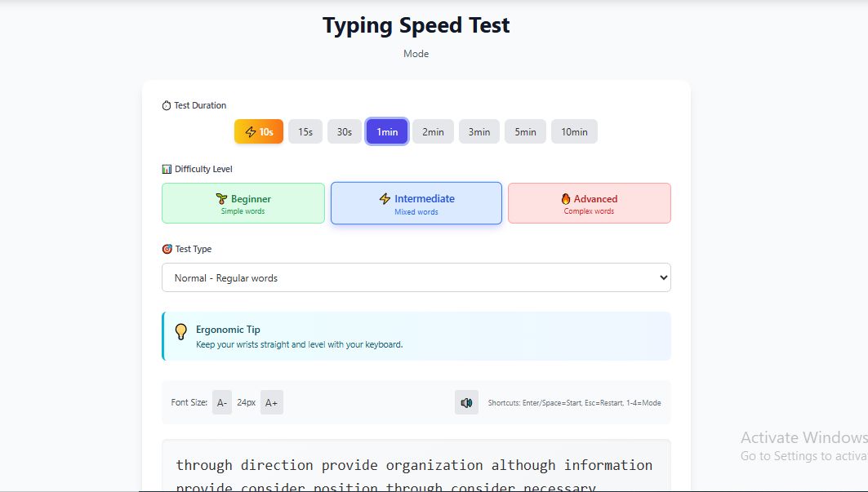The height and width of the screenshot is (492, 868).
Task: Click the stopwatch icon beside Test Duration
Action: pyautogui.click(x=167, y=105)
